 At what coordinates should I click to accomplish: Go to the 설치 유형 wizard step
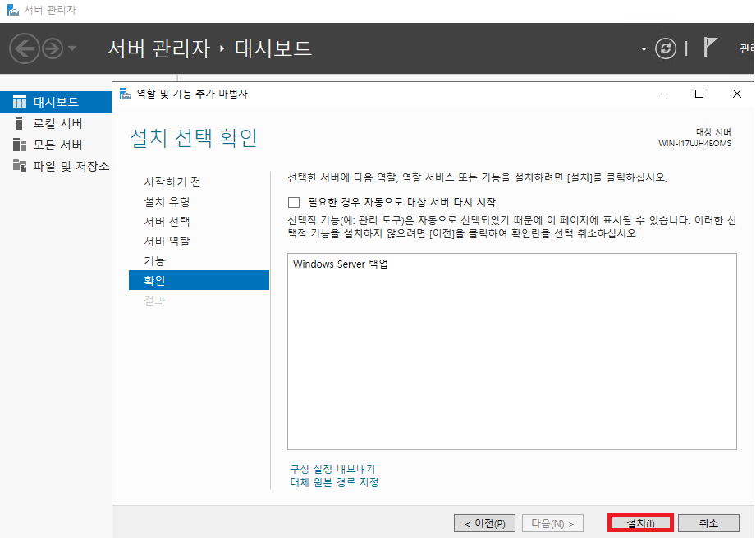(x=167, y=202)
